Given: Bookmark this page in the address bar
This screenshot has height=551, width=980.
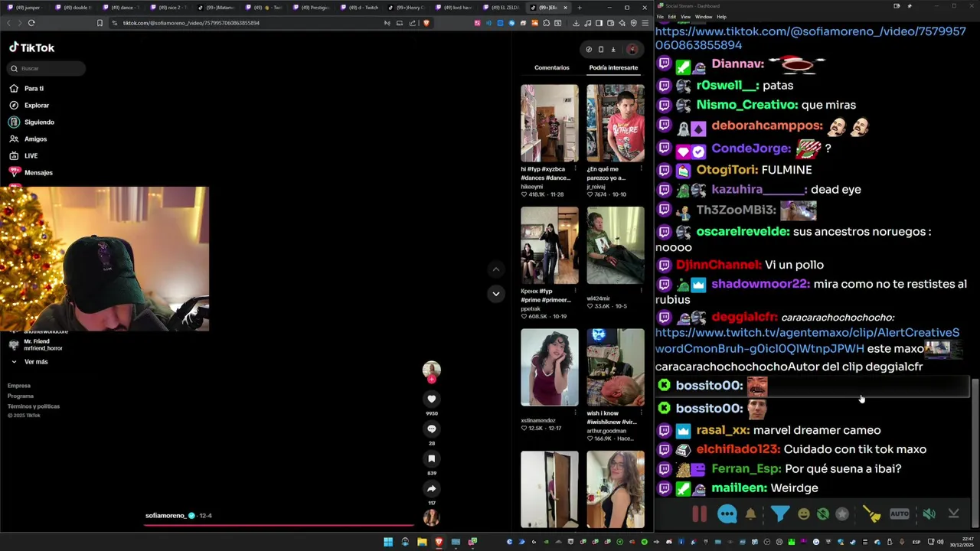Looking at the screenshot, I should (x=100, y=23).
